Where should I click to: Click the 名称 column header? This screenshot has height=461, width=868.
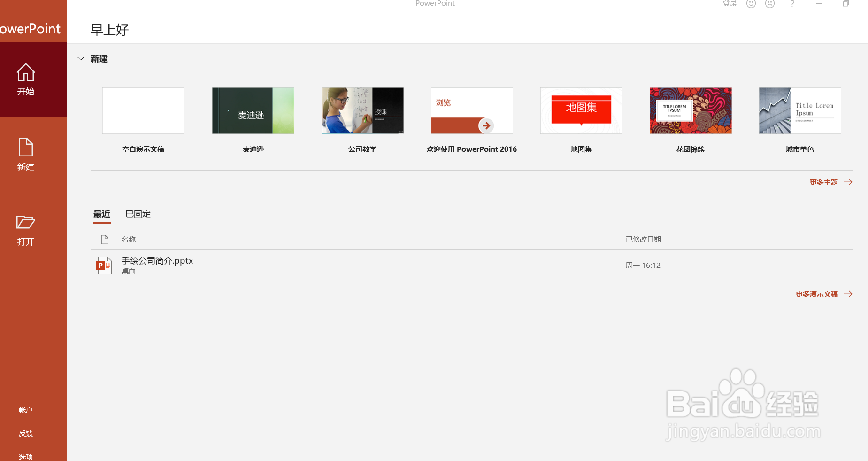tap(129, 240)
